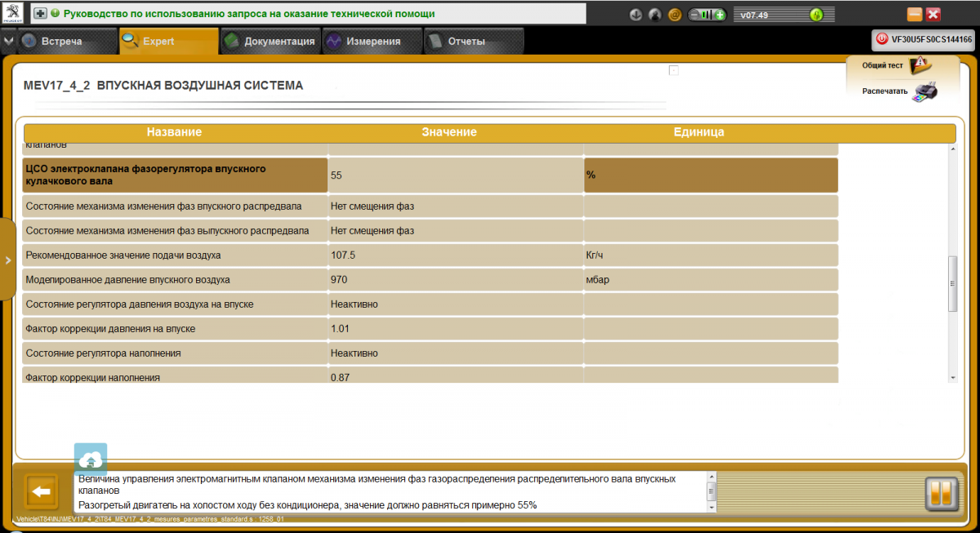Toggle the small checkbox above the table

pyautogui.click(x=674, y=70)
